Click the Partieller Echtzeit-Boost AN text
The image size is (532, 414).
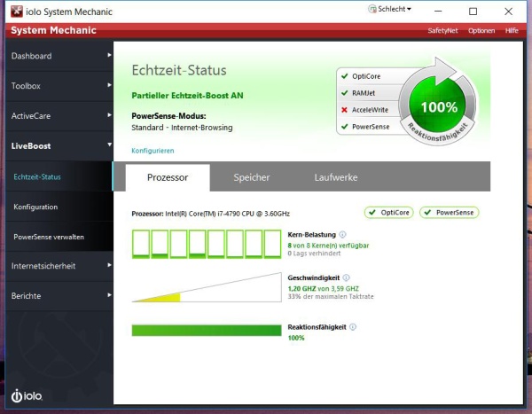pos(187,96)
